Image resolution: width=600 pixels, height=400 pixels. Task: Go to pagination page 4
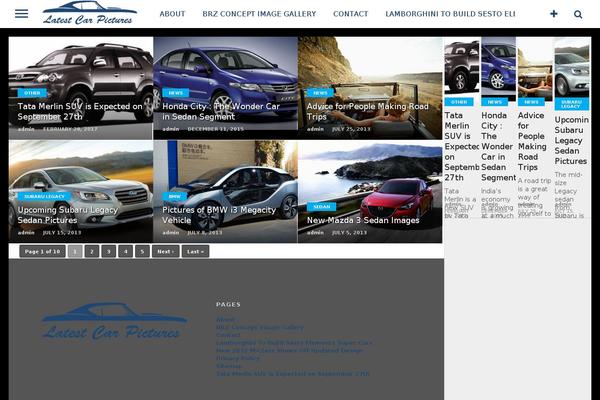point(126,251)
